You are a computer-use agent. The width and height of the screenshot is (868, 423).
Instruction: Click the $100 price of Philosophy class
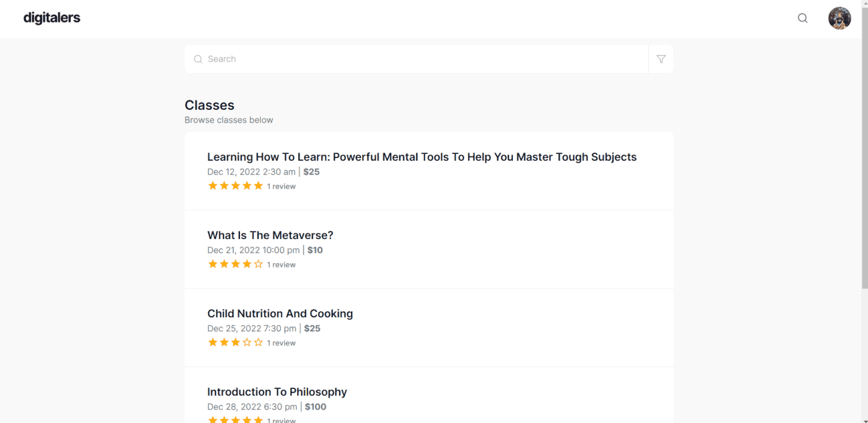(x=317, y=407)
